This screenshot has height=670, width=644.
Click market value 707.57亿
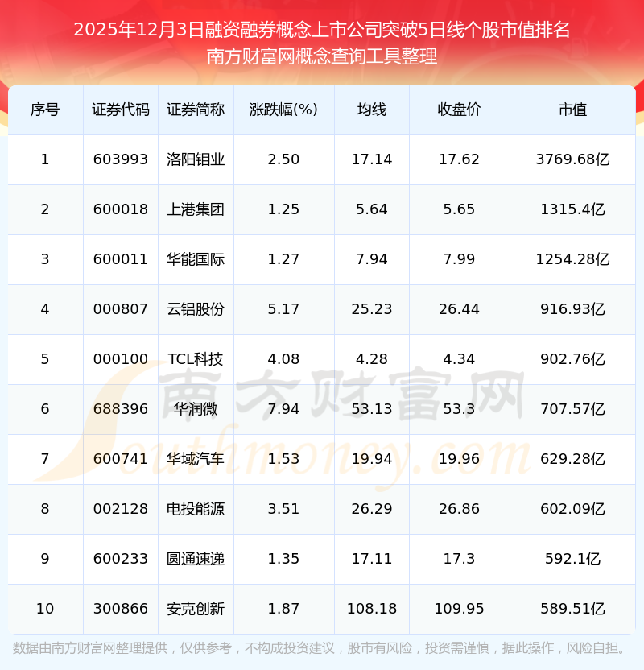pos(572,409)
